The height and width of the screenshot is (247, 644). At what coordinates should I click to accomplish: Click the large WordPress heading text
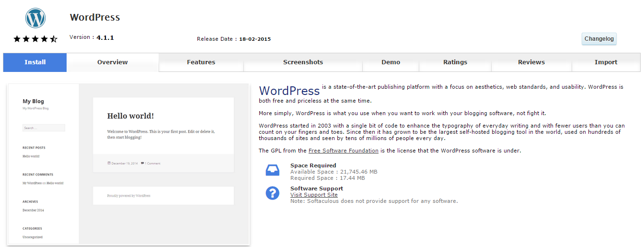289,91
